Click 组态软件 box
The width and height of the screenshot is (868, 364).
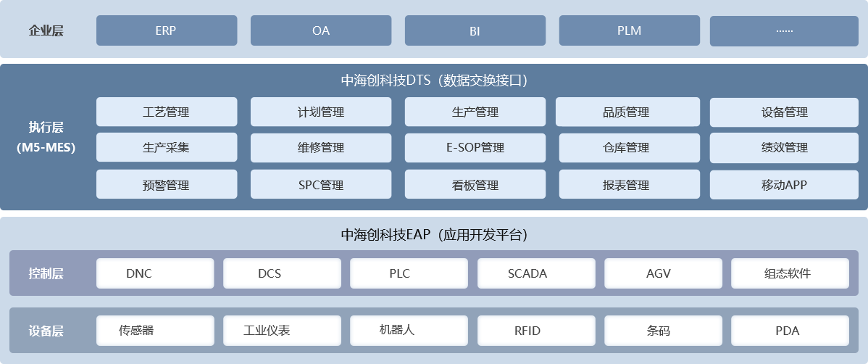click(x=790, y=273)
